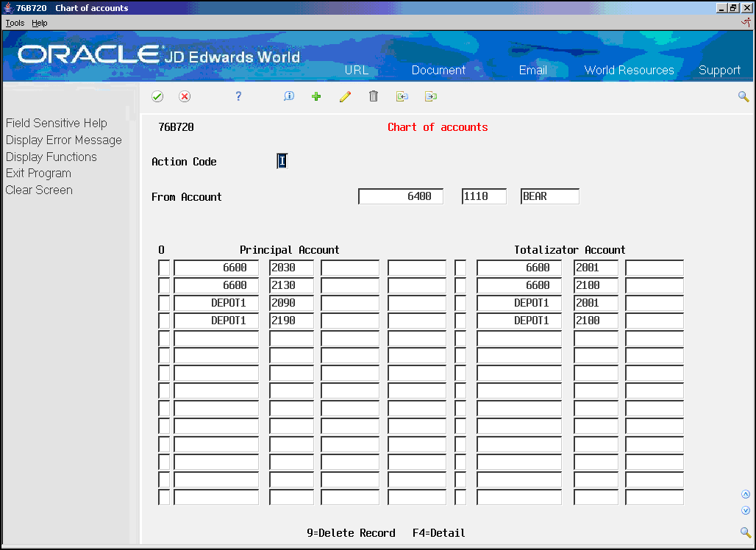Click the red icon beside menu bar
This screenshot has width=756, height=550.
coord(746,23)
